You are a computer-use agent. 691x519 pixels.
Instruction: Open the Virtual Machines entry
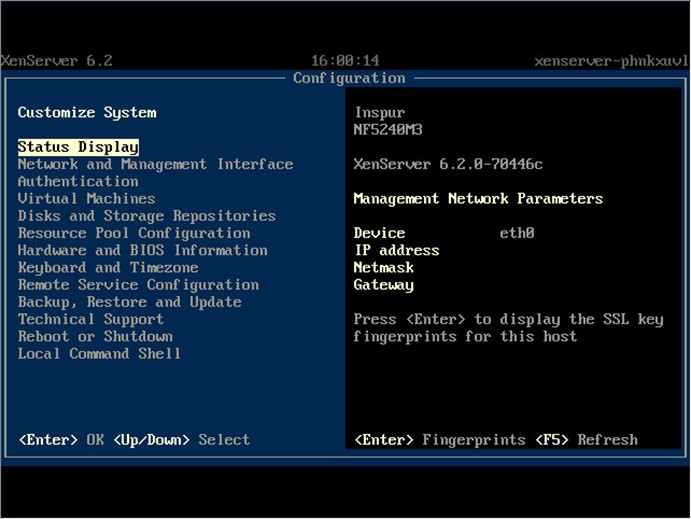click(86, 198)
